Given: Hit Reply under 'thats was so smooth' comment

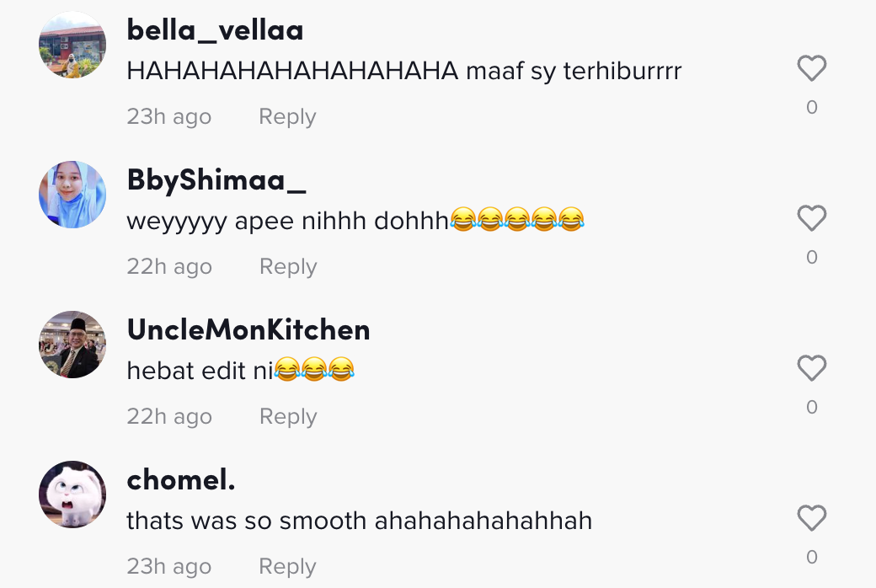Looking at the screenshot, I should point(286,567).
